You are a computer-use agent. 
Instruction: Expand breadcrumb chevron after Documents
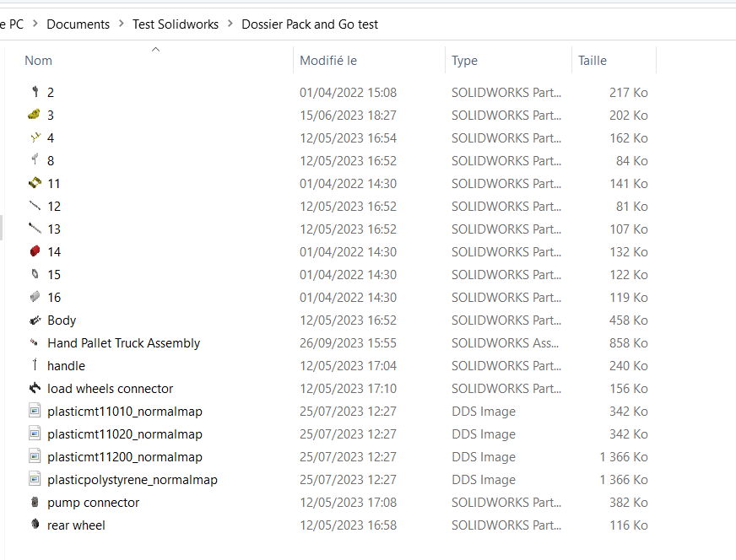[122, 24]
